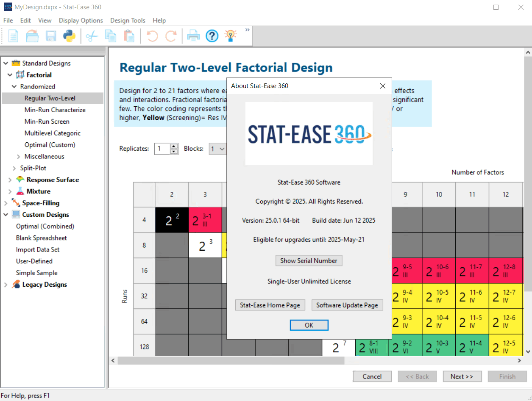This screenshot has height=401, width=532.
Task: Open the Display Options menu
Action: [x=81, y=20]
